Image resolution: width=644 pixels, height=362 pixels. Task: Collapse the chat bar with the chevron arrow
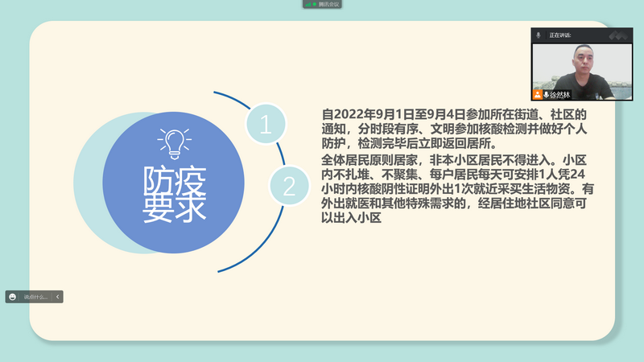[x=58, y=297]
